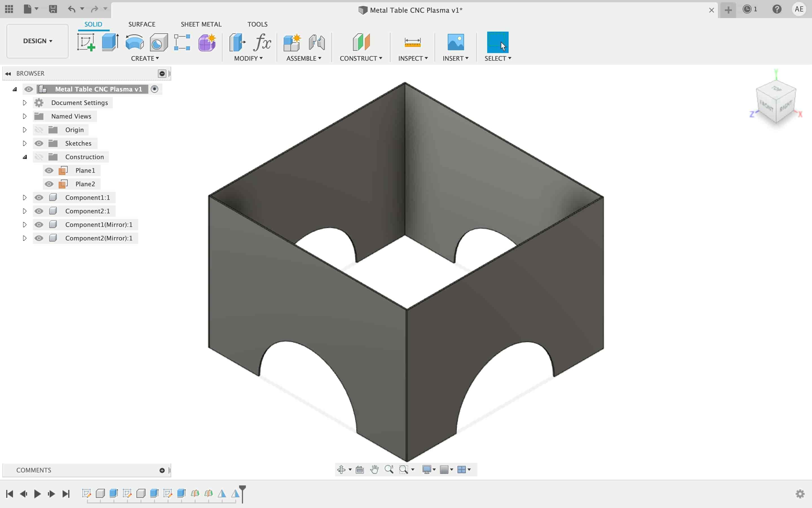Screen dimensions: 812x508
Task: Open the job status clock icon
Action: pyautogui.click(x=747, y=9)
